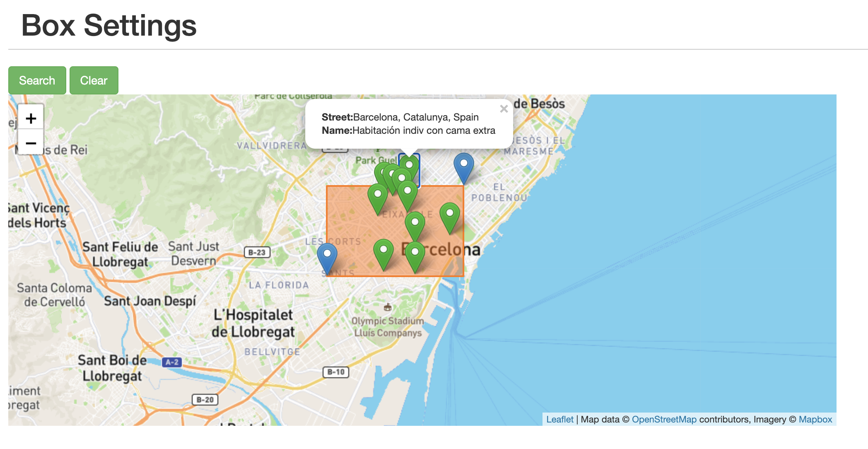Open the OpenStreetMap attribution link
868x449 pixels.
coord(664,419)
